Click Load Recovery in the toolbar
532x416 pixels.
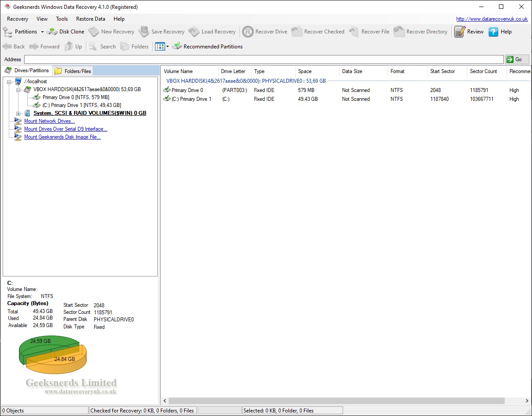coord(212,32)
